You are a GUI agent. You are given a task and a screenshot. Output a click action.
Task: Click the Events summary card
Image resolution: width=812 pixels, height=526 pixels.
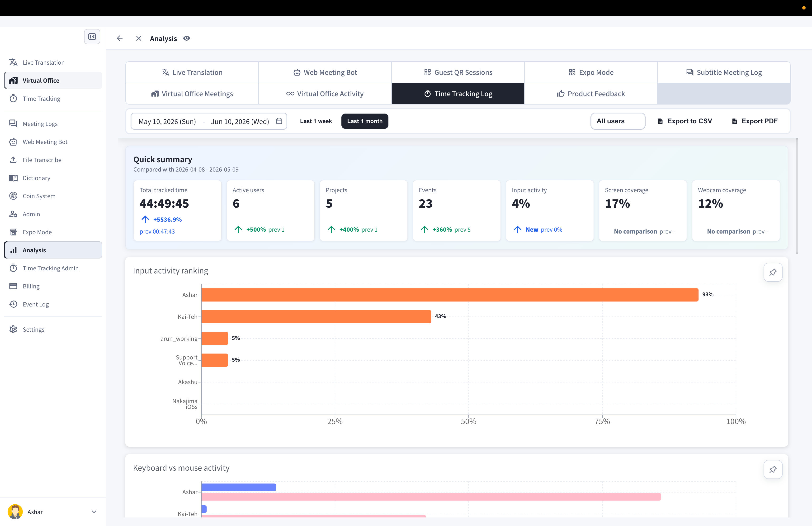coord(457,210)
